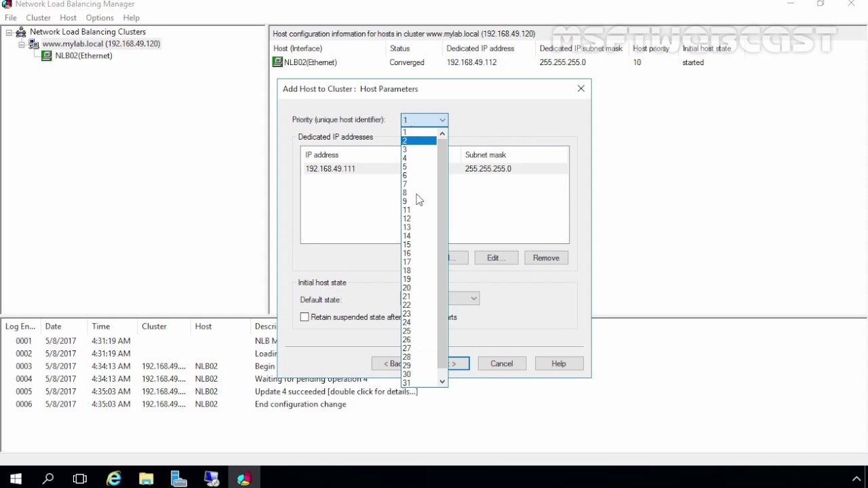
Task: Click the NLB02 host icon in details list
Action: pyautogui.click(x=277, y=62)
